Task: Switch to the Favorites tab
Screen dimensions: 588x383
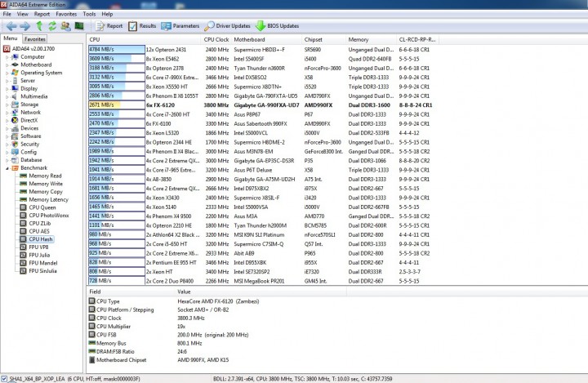Action: (35, 39)
